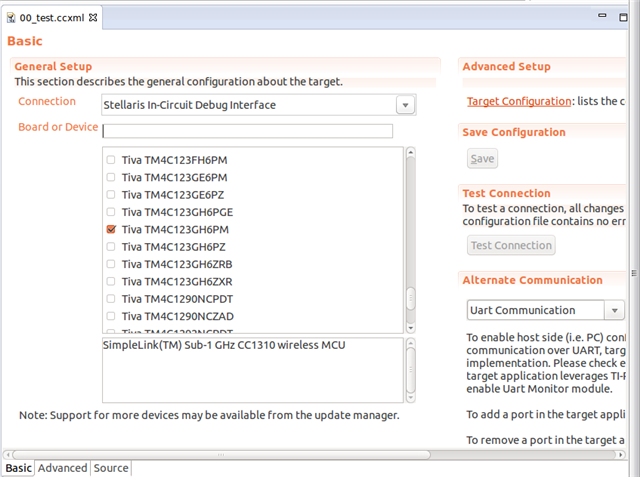Check the Tiva TM4C123GH6ZRB device
Viewport: 640px width, 477px height.
coord(111,264)
